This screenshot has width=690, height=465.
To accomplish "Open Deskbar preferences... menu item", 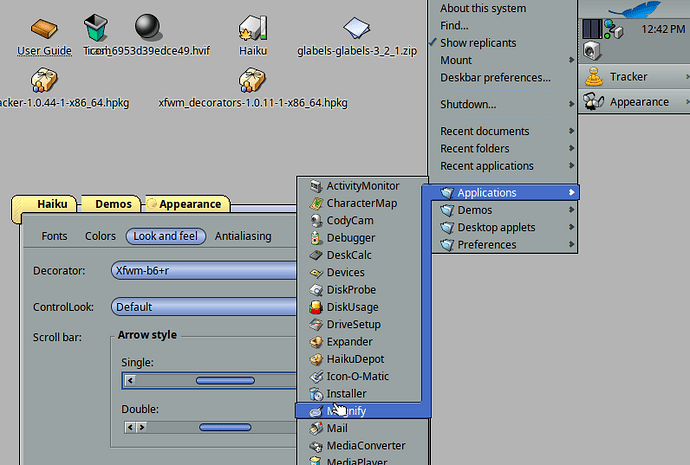I will pos(503,77).
